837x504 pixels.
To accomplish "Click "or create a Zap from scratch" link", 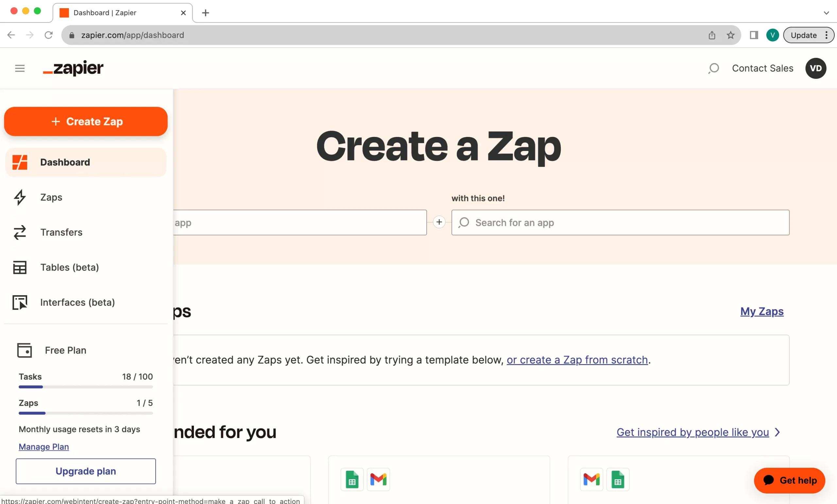I will 577,360.
